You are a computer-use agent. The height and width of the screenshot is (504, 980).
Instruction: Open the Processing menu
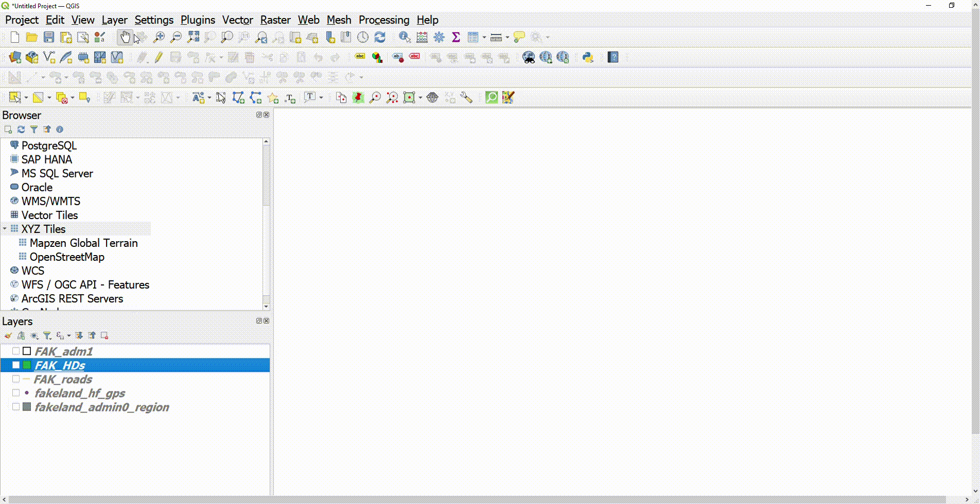(384, 20)
